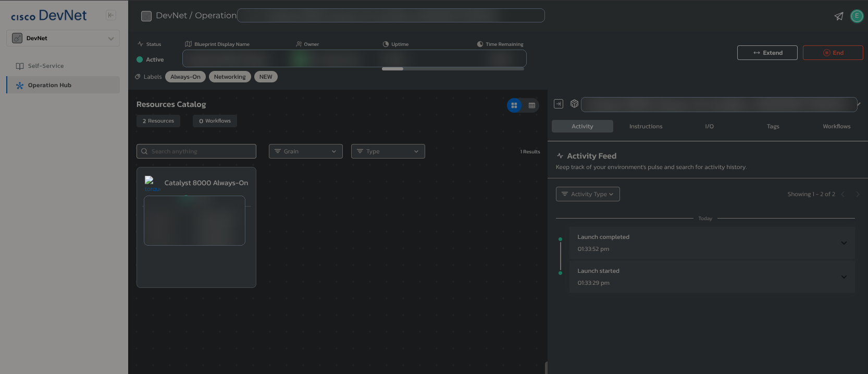Viewport: 868px width, 374px height.
Task: Go to previous activity page arrow
Action: click(x=842, y=194)
